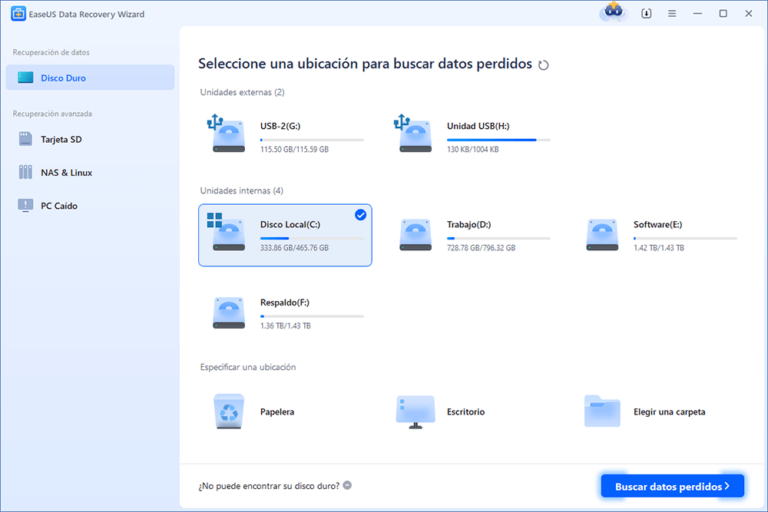Click the Disco Duro sidebar icon
768x512 pixels.
(x=25, y=77)
